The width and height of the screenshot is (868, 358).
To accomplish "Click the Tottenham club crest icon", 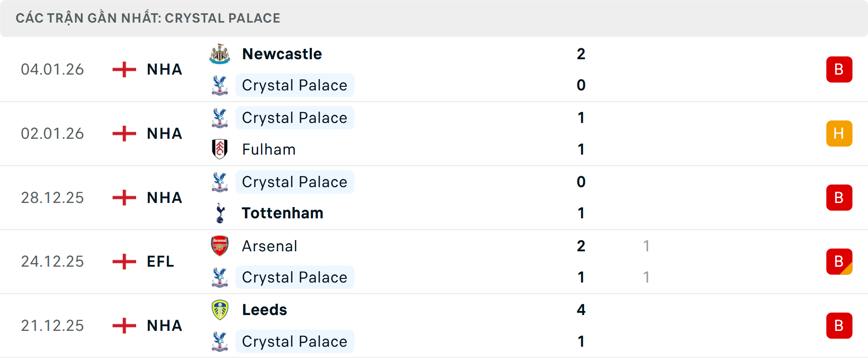I will point(220,213).
